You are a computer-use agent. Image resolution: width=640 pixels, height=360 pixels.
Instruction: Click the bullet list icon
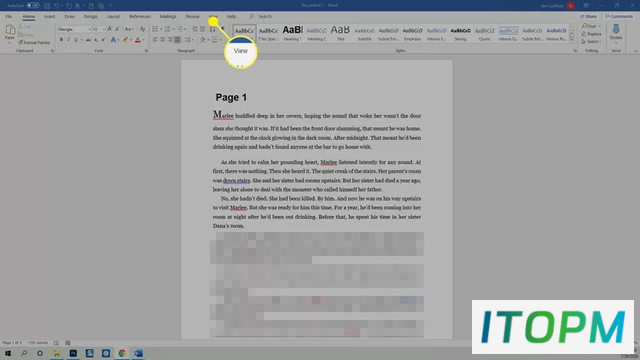tap(155, 29)
